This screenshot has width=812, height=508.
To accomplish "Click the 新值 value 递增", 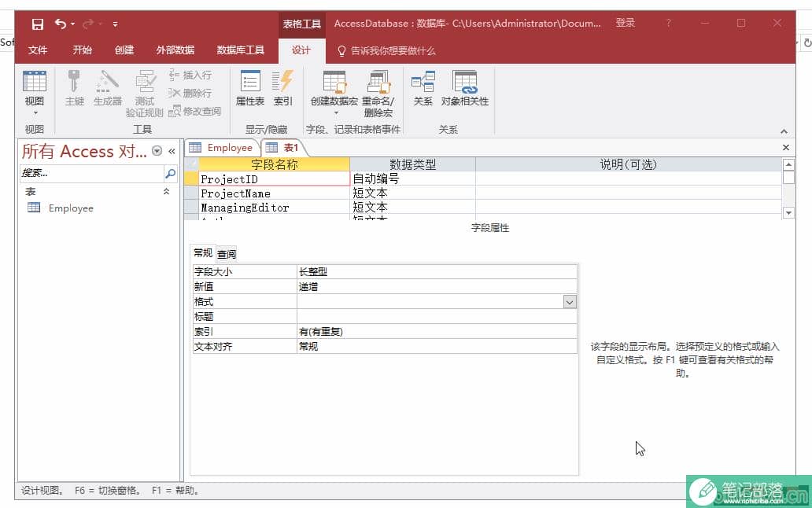I will pos(437,286).
